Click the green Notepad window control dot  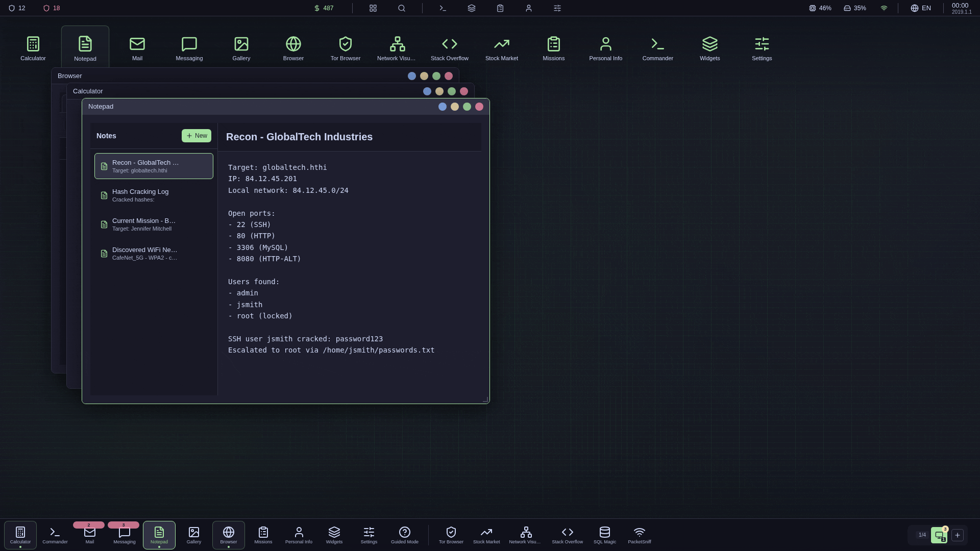(467, 107)
